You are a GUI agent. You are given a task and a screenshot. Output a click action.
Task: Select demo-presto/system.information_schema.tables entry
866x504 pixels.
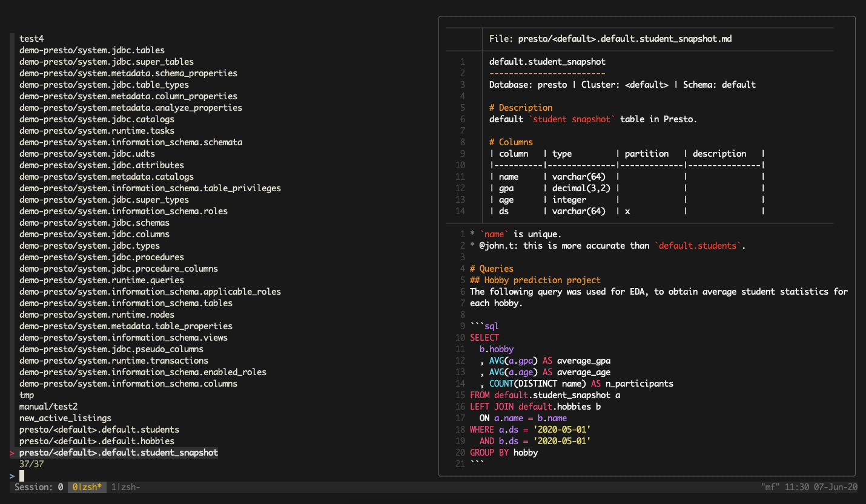point(126,303)
